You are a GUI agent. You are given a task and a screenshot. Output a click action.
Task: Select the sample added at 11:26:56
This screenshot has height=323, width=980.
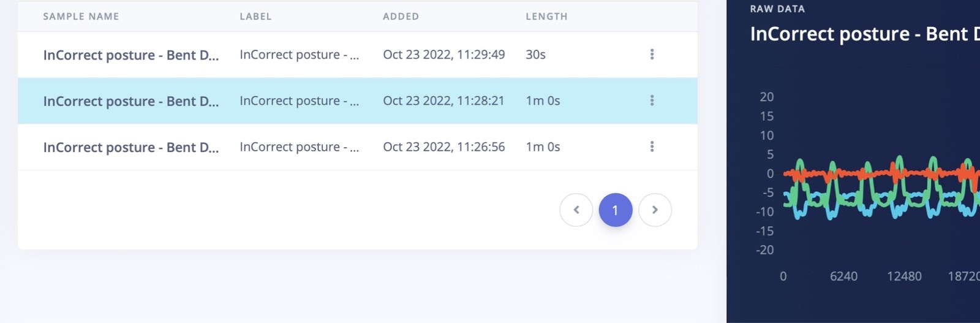coord(358,147)
